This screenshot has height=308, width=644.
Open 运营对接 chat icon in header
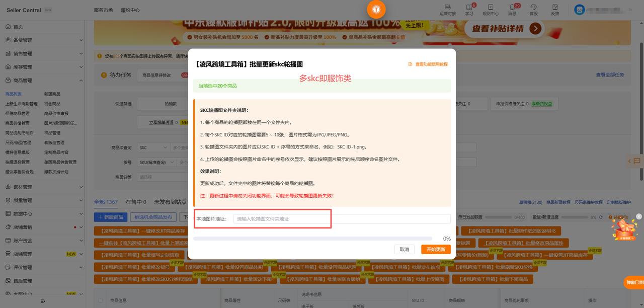click(x=447, y=7)
